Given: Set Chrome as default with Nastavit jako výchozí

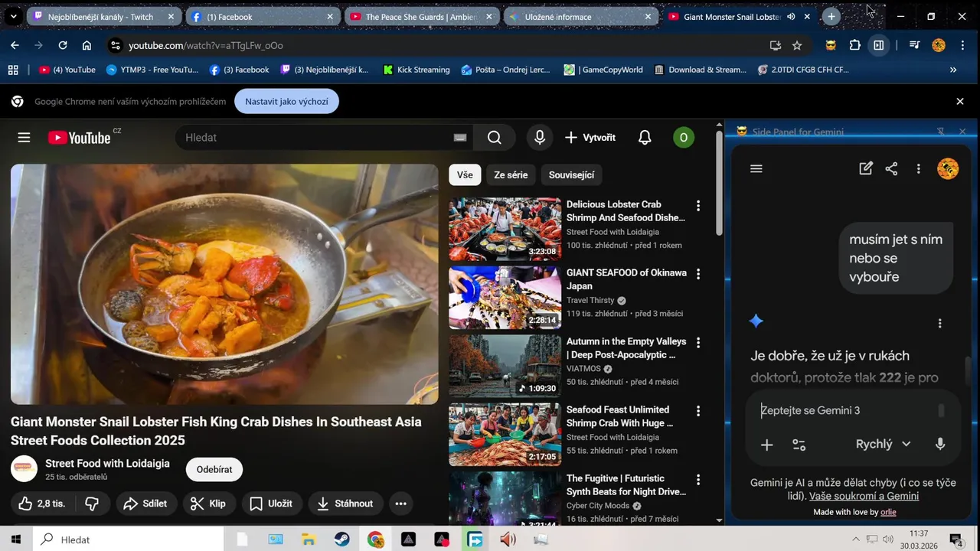Looking at the screenshot, I should 286,101.
